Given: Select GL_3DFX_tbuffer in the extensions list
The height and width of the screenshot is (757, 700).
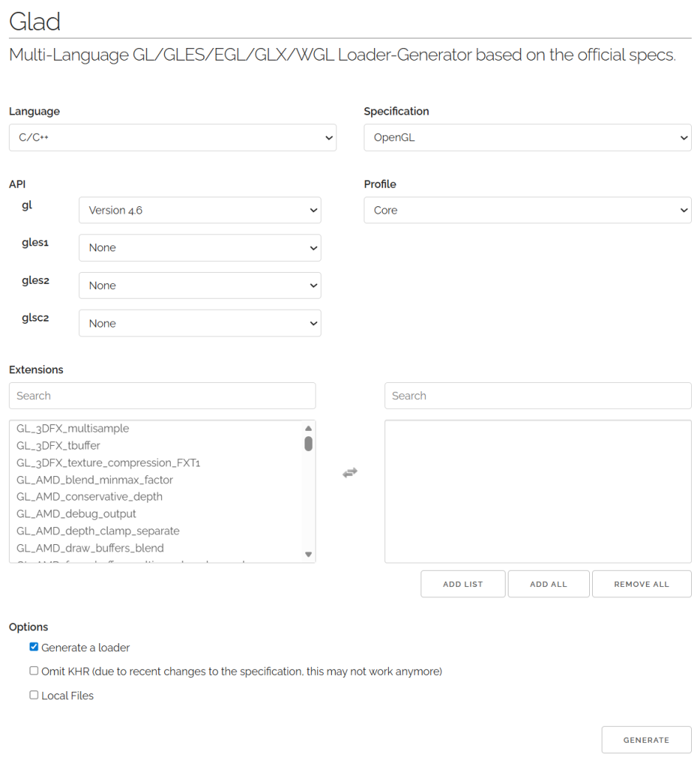Looking at the screenshot, I should tap(58, 445).
